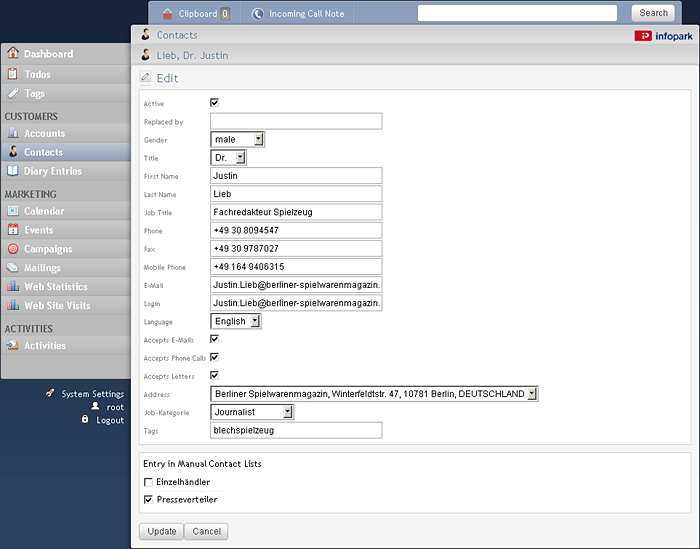Screen dimensions: 700x549
Task: Uncheck the Presseverteiler contact list checkbox
Action: (x=148, y=499)
